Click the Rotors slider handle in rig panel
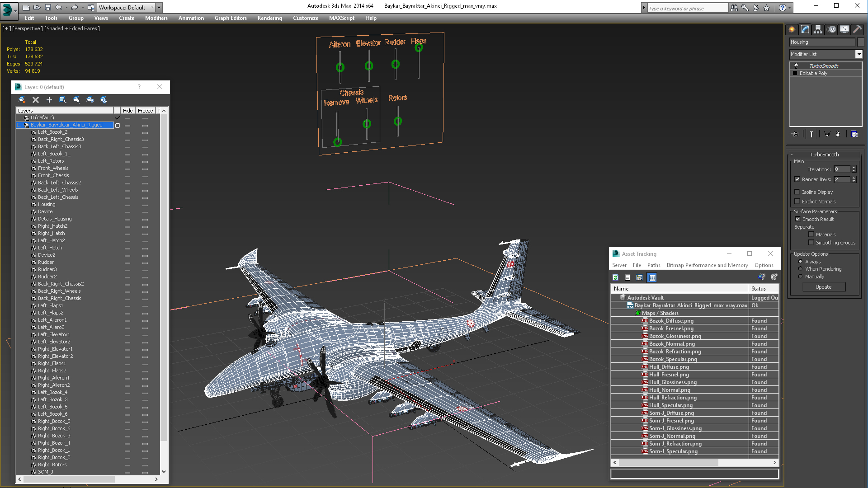 pyautogui.click(x=398, y=121)
